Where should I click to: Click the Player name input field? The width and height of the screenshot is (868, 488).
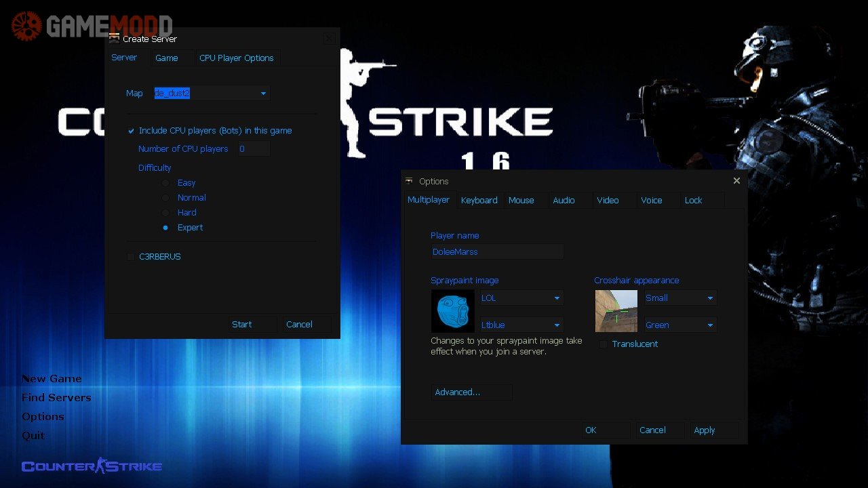(496, 252)
